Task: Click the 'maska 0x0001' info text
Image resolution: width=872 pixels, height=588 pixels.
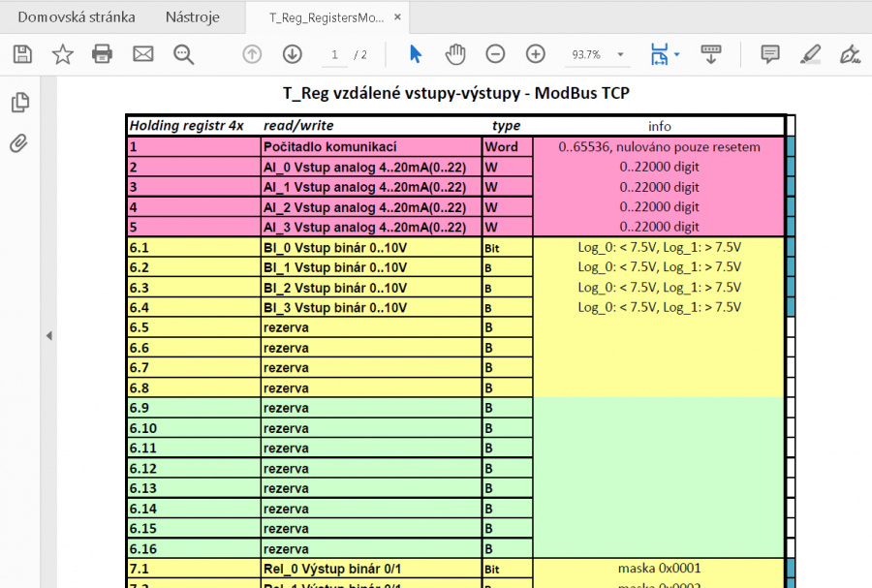Action: tap(659, 568)
